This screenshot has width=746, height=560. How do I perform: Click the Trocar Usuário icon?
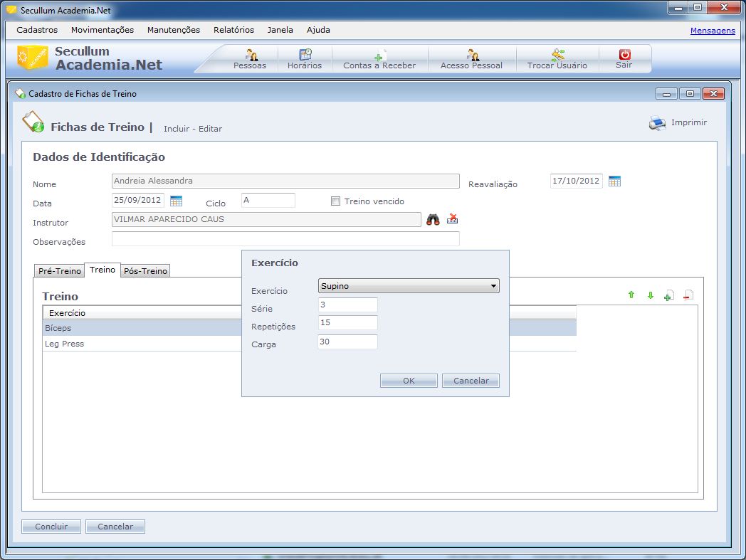pos(557,56)
